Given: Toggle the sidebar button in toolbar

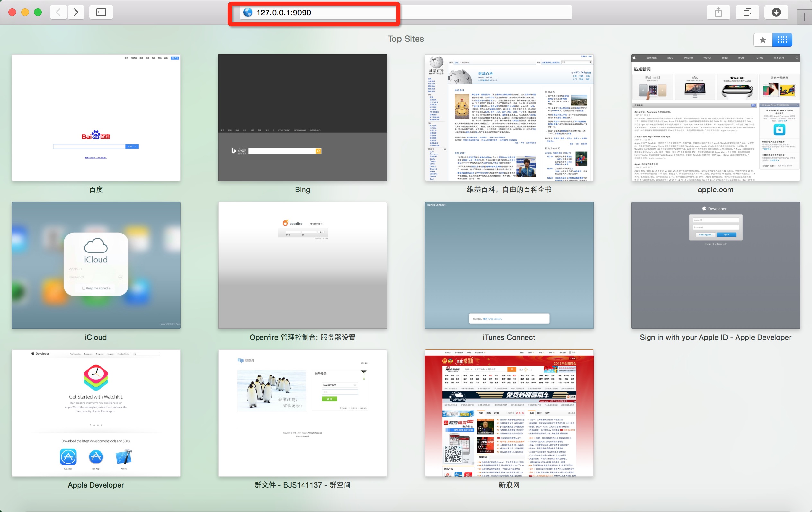Looking at the screenshot, I should 101,13.
